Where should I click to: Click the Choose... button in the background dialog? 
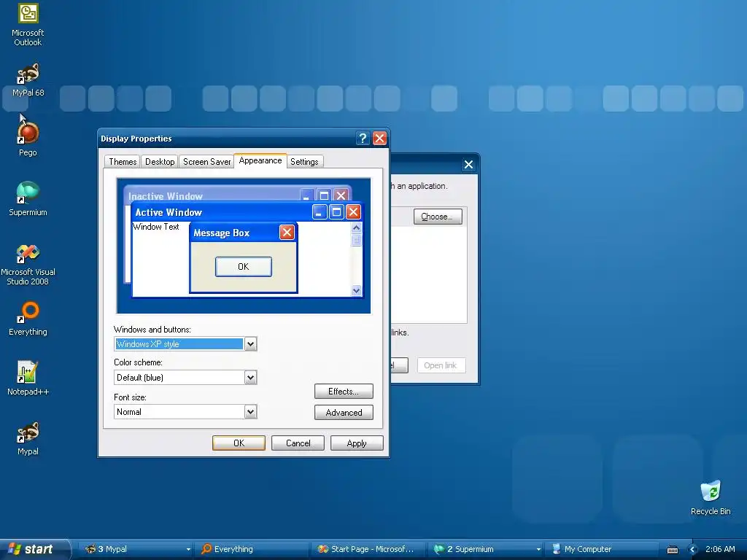(438, 217)
